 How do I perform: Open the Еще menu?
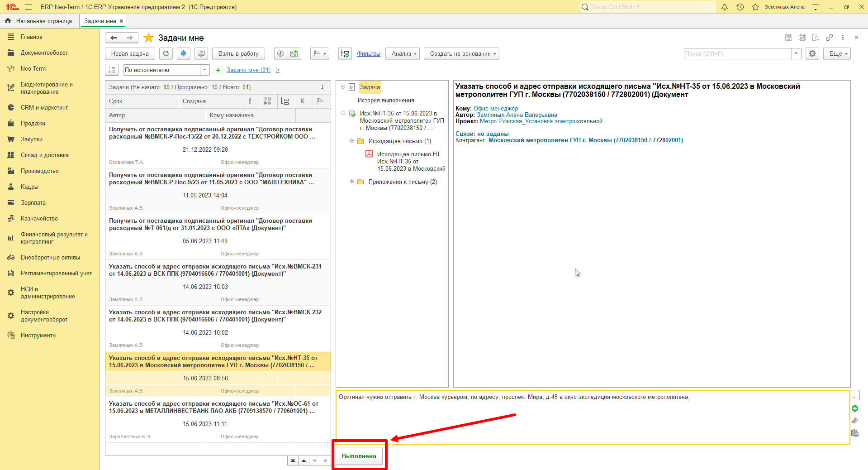pyautogui.click(x=837, y=53)
